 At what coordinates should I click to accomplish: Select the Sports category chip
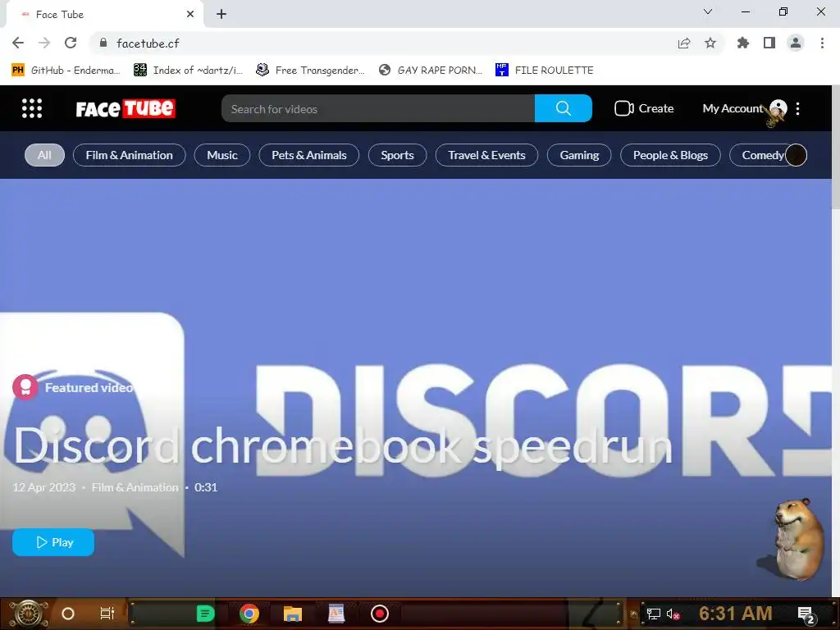397,155
